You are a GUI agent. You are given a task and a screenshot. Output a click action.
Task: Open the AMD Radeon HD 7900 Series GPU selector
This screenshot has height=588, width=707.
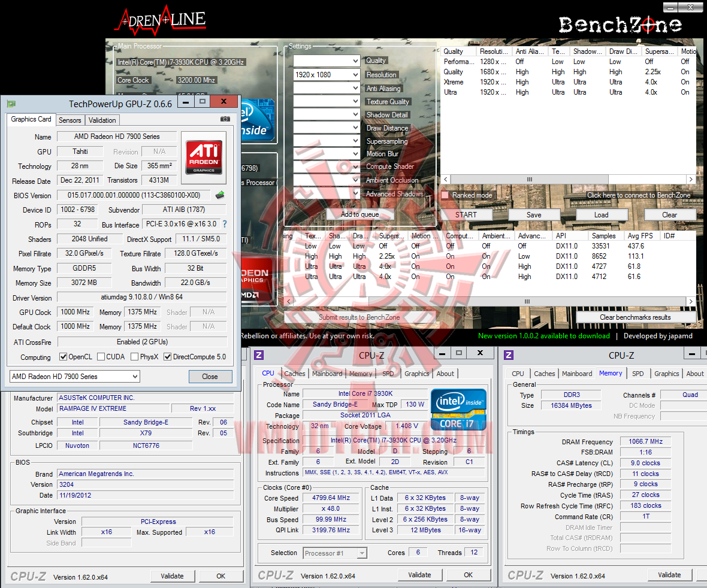(75, 376)
